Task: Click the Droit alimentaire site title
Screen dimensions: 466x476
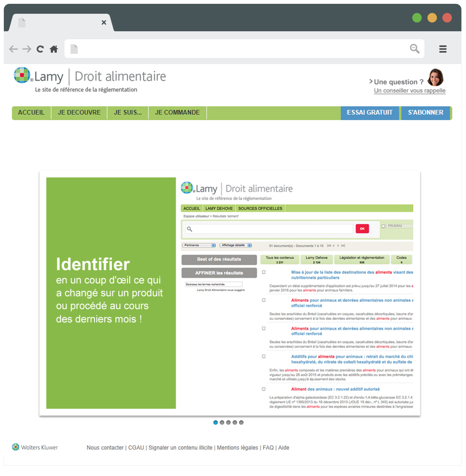Action: tap(120, 76)
